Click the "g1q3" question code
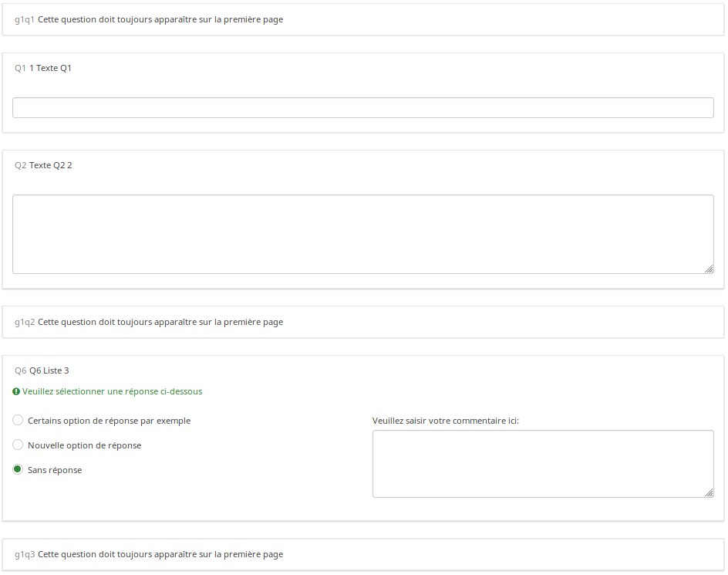The height and width of the screenshot is (575, 728). [25, 554]
